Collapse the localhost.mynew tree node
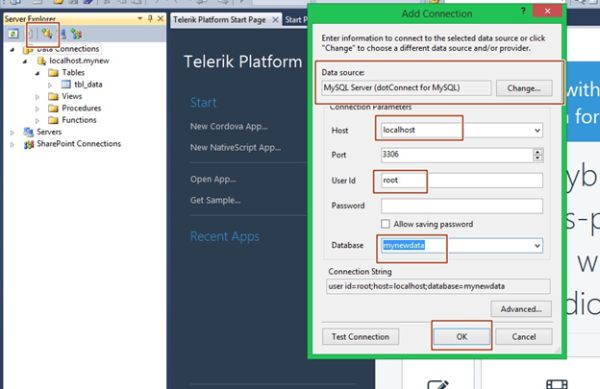 (25, 61)
